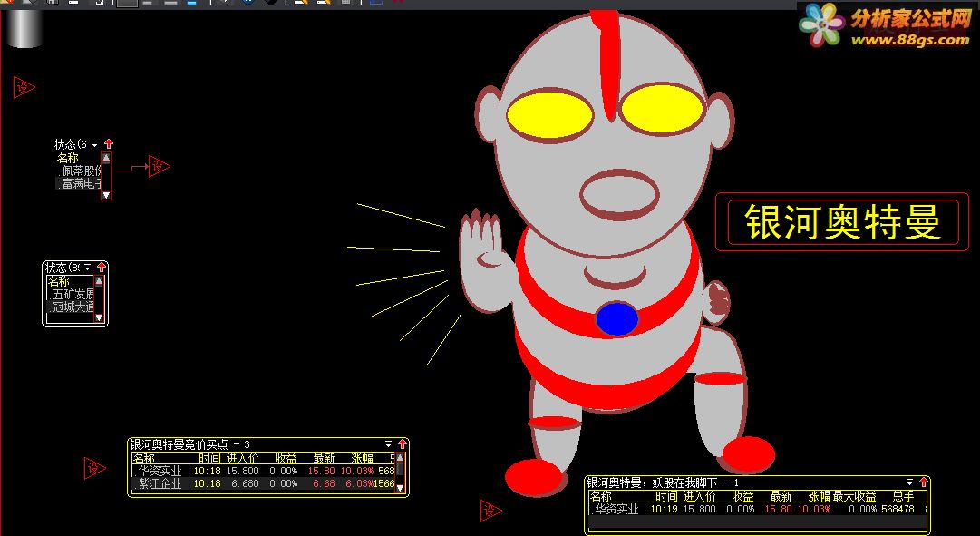Click 10.03% gain in 竞价买点 table
Viewport: 980px width, 536px height.
(357, 471)
